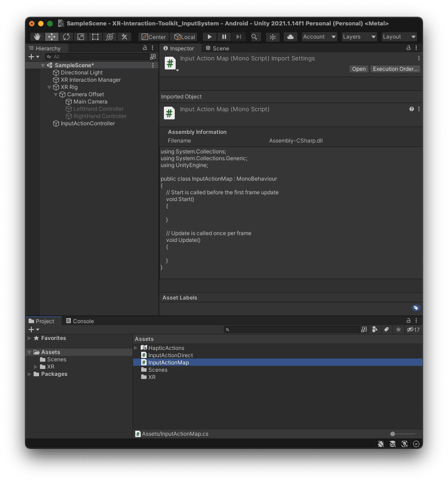Switch to the Scene tab

[217, 48]
